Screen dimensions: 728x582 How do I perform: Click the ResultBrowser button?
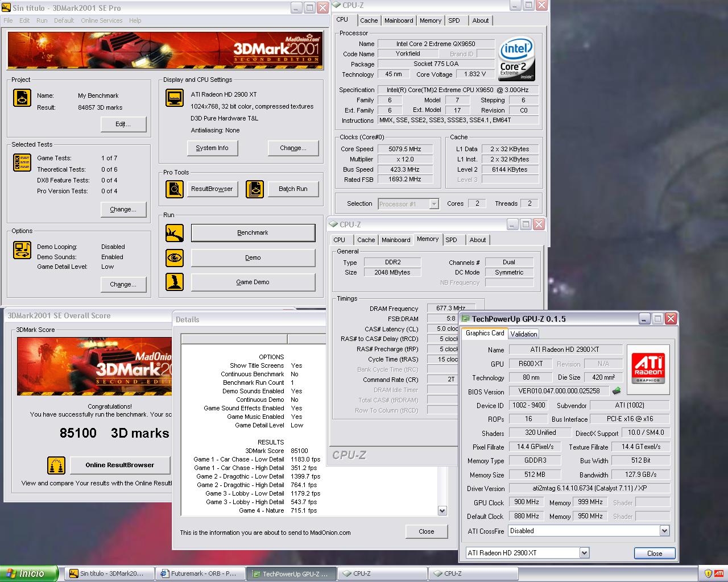tap(212, 189)
